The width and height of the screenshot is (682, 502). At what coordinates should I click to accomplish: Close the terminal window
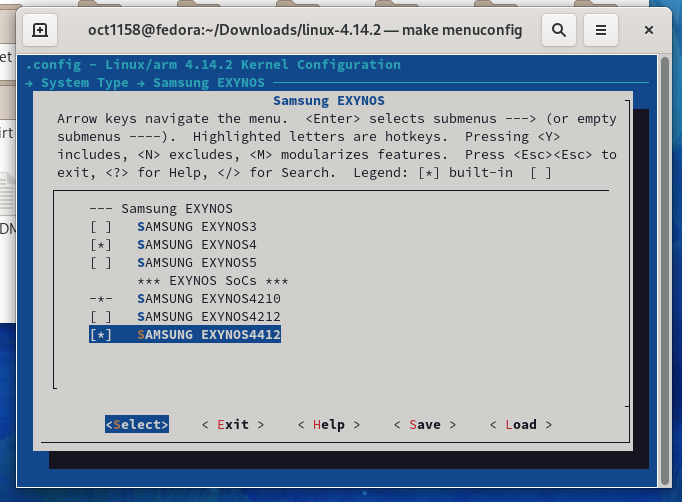[649, 30]
